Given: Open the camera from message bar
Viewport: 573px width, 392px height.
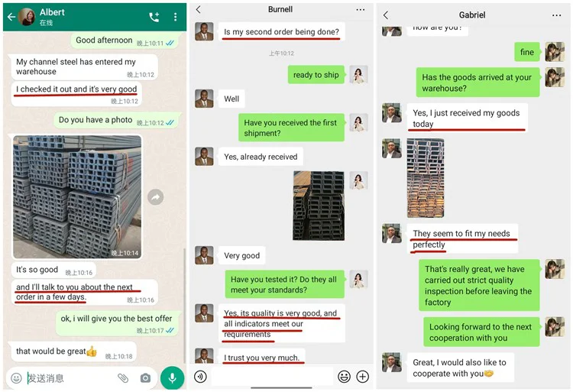Looking at the screenshot, I should [145, 378].
